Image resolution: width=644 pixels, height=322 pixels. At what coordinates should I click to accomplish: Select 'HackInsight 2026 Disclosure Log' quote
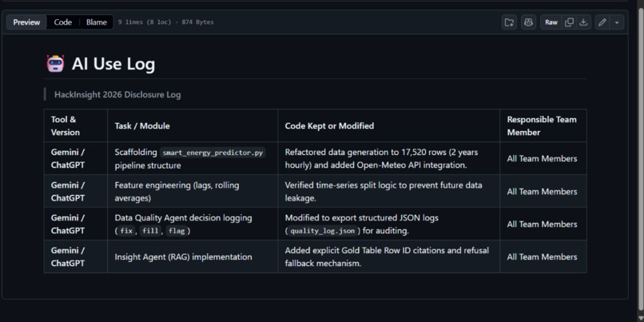click(117, 94)
